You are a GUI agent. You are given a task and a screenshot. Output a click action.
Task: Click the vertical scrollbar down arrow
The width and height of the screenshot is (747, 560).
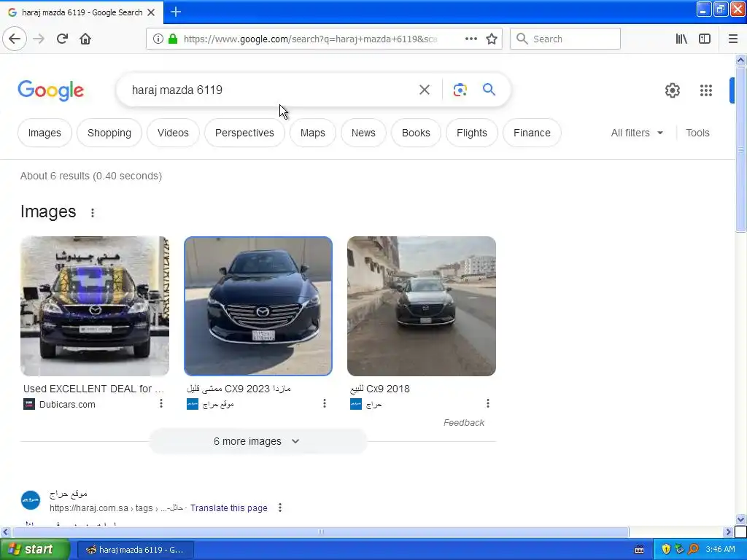[740, 519]
